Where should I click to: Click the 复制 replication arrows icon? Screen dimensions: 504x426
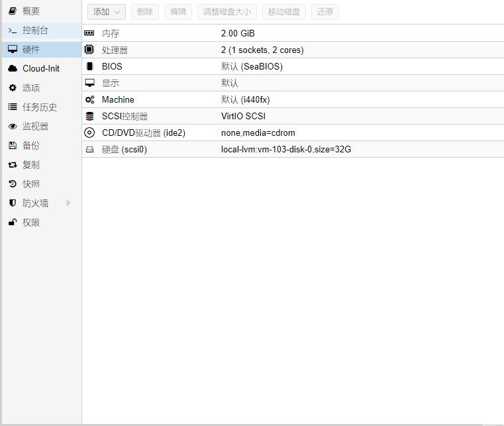click(13, 164)
